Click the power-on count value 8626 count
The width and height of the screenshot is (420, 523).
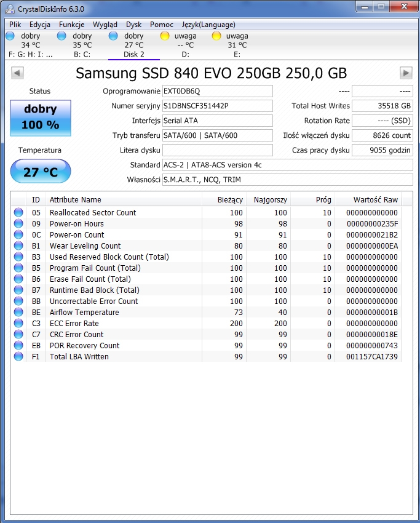pyautogui.click(x=382, y=135)
